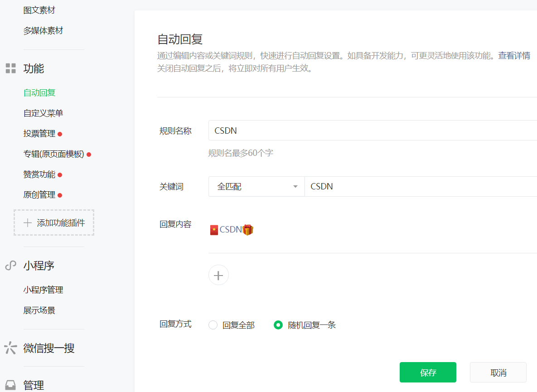Click the 回复方式 label
This screenshot has height=392, width=537.
coord(175,324)
